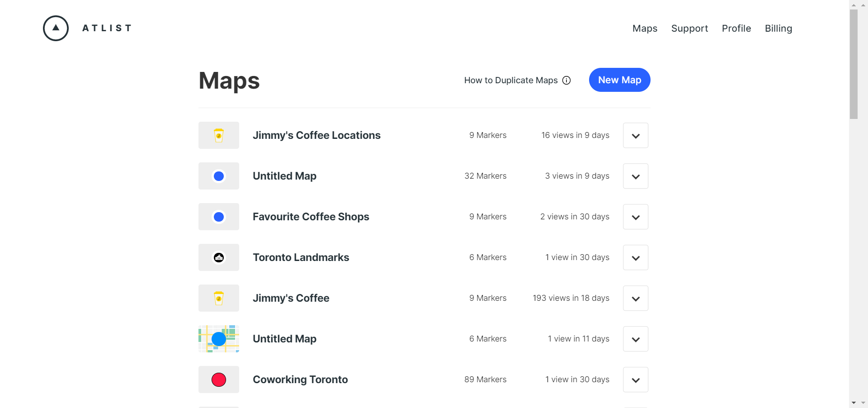Click the coffee cup icon for Jimmy's Coffee Locations
This screenshot has height=408, width=868.
click(x=219, y=135)
